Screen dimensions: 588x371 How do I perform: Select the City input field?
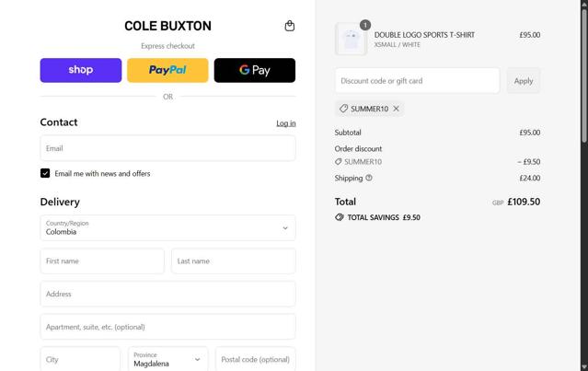click(80, 359)
